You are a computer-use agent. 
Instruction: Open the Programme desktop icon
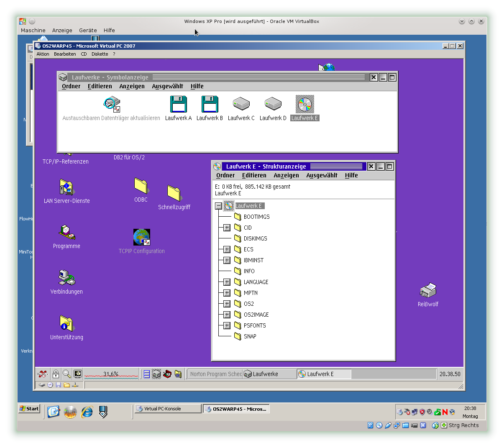point(67,232)
